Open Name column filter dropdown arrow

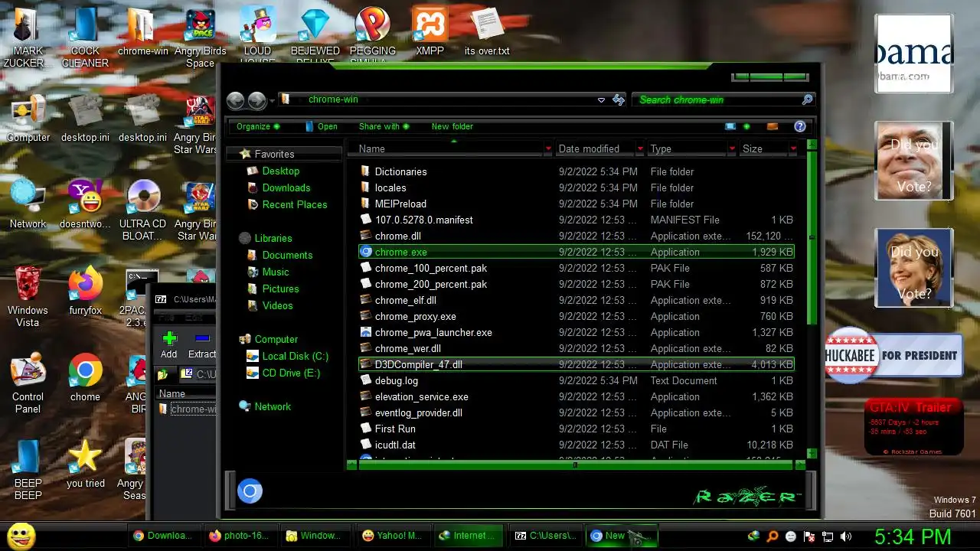548,148
